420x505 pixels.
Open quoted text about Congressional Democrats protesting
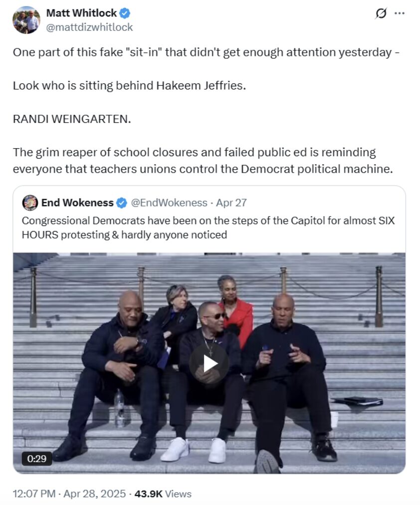208,228
